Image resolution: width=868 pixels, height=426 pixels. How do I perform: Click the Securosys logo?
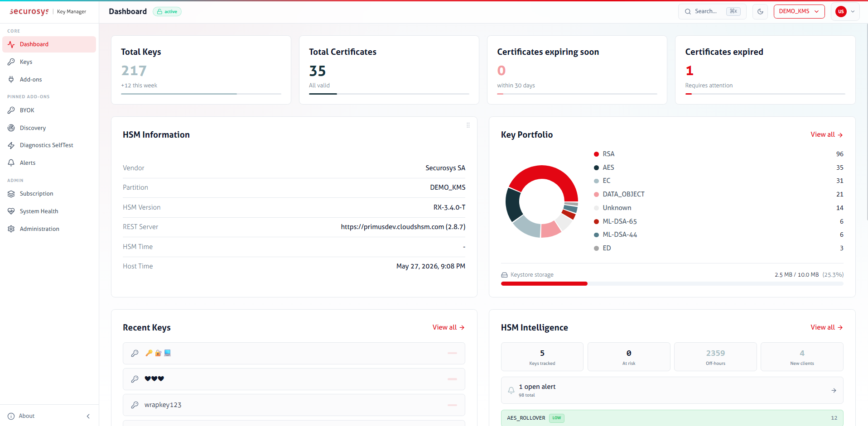(x=29, y=11)
